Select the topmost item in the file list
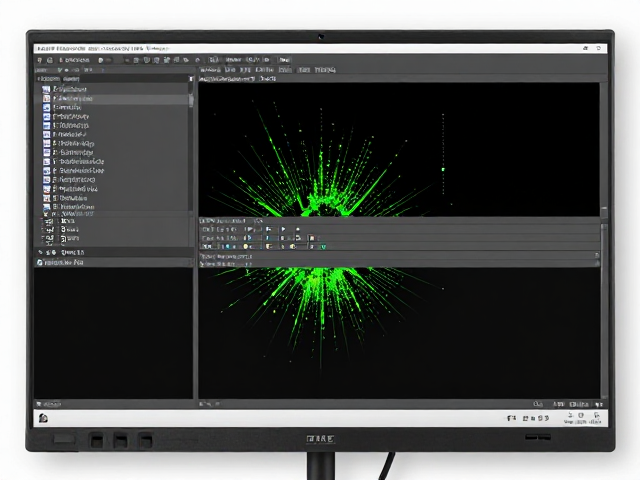Image resolution: width=640 pixels, height=480 pixels. point(112,89)
